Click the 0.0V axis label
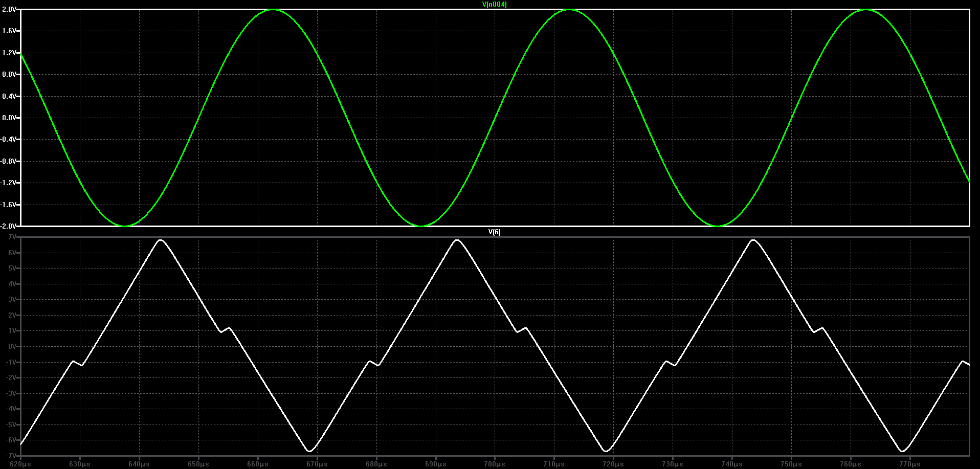This screenshot has width=980, height=469. pos(9,118)
